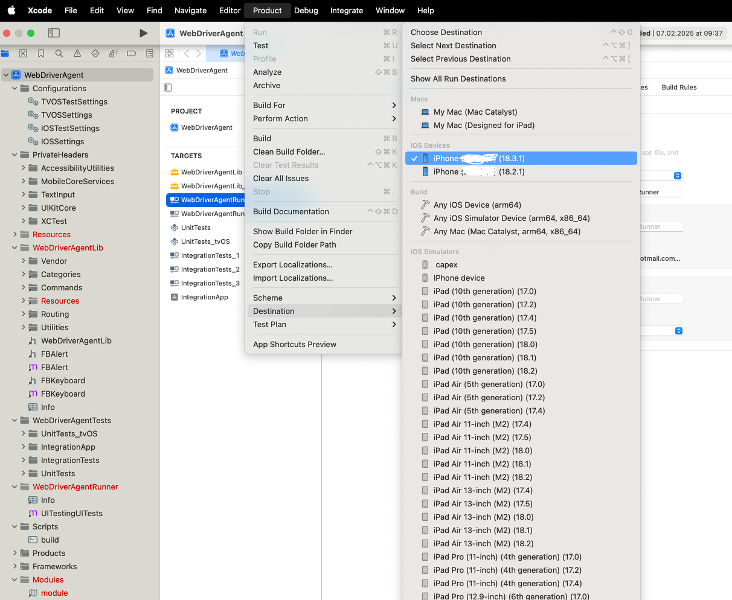Open the Debug navigator icon
This screenshot has width=732, height=600.
pyautogui.click(x=113, y=54)
